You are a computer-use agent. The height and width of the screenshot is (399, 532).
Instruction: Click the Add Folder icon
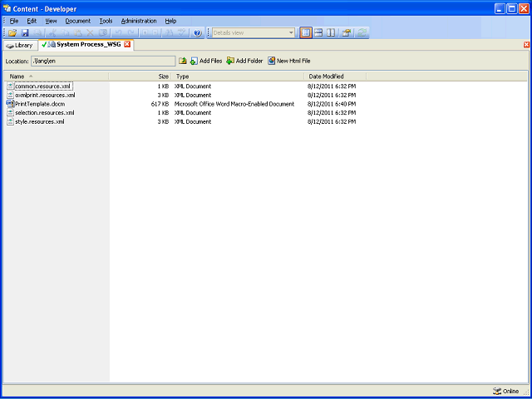click(230, 61)
